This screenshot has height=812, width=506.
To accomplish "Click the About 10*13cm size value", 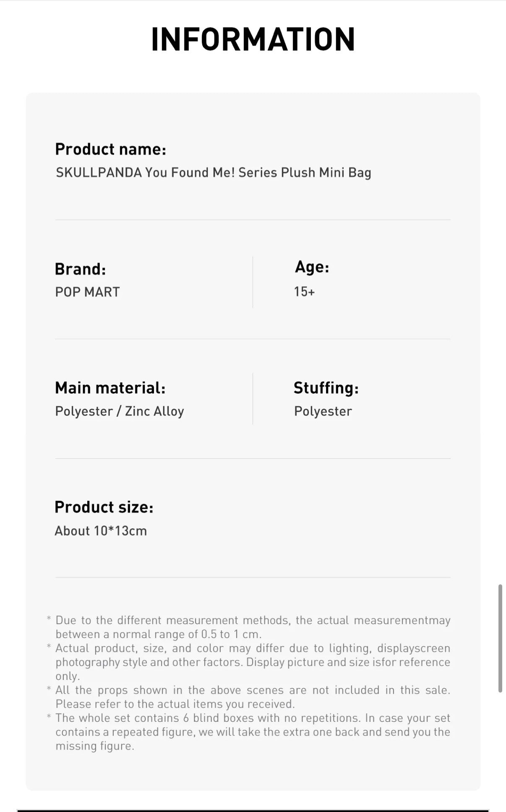I will 101,531.
